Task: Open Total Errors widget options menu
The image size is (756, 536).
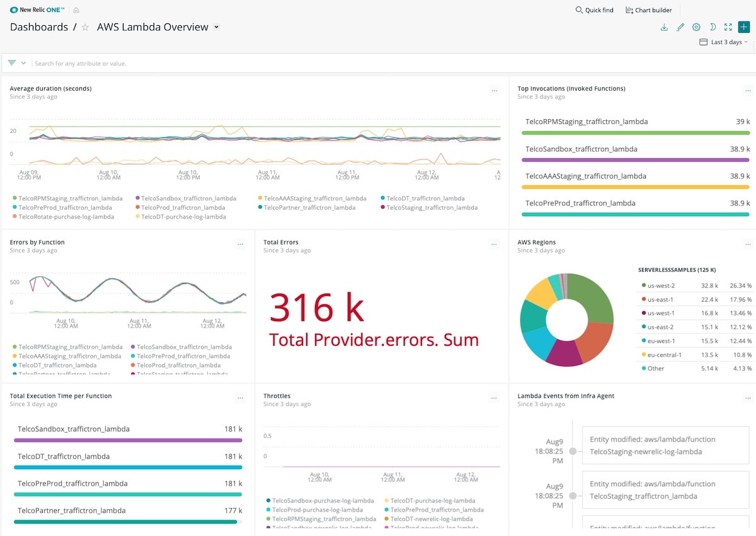Action: 495,244
